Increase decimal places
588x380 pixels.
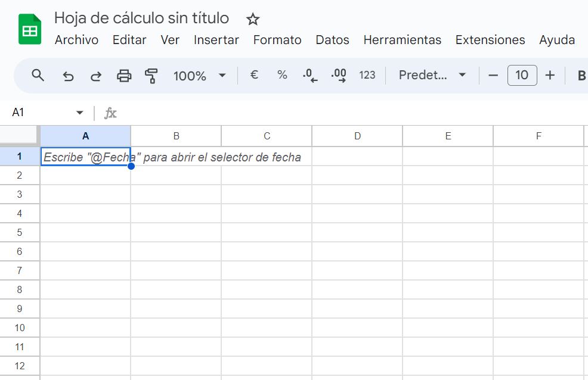click(339, 75)
